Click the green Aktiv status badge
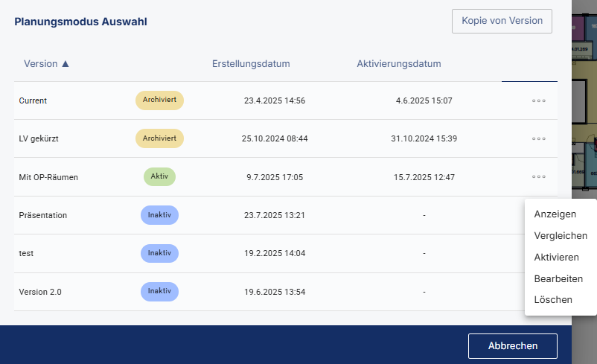 click(159, 176)
